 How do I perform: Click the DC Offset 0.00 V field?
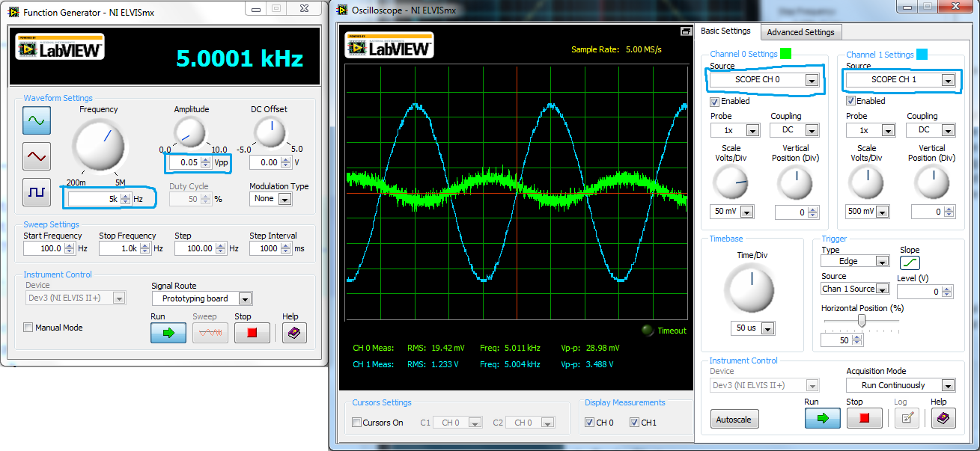point(264,162)
